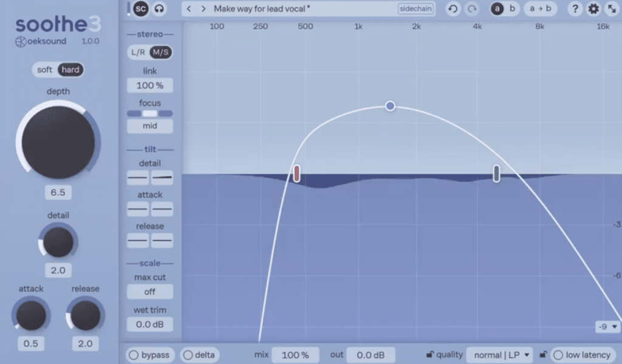Click the undo arrow icon
The height and width of the screenshot is (364, 622).
point(453,8)
